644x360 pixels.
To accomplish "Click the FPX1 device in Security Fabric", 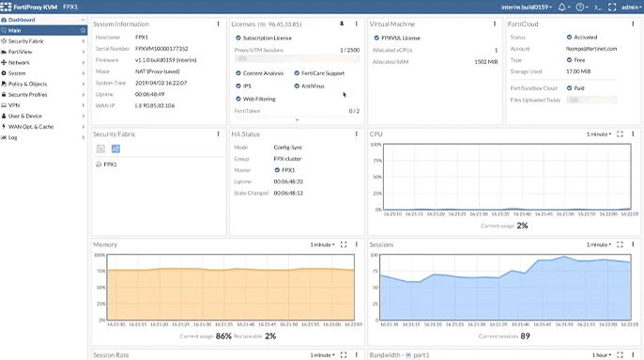I will (106, 164).
